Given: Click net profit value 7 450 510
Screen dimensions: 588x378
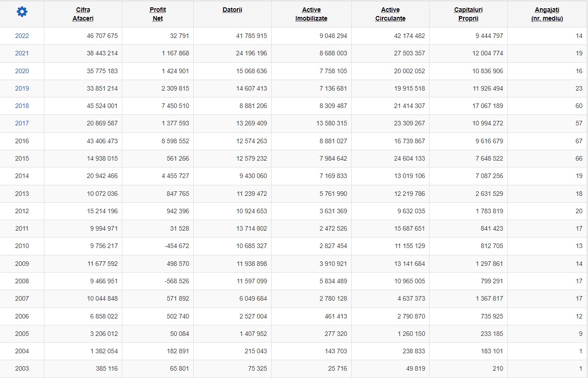Looking at the screenshot, I should pyautogui.click(x=175, y=106).
